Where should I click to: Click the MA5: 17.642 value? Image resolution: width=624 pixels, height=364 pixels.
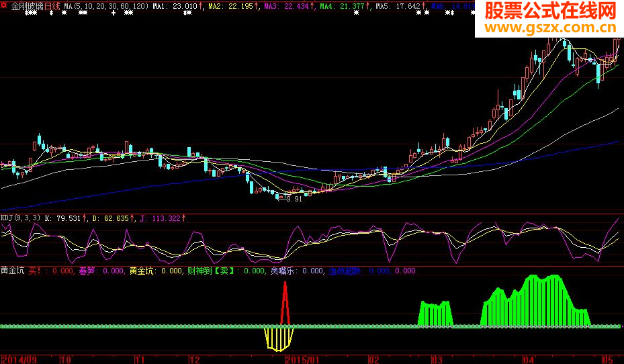398,6
